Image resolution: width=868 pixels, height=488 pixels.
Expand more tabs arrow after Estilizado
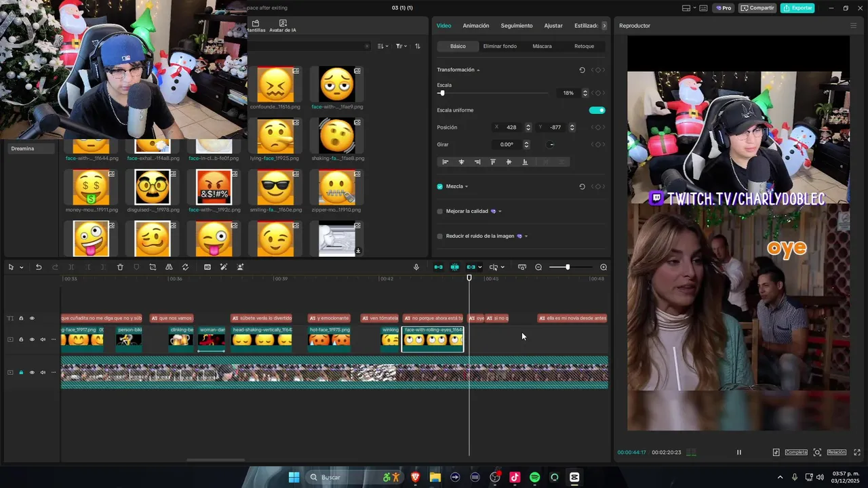pos(604,26)
